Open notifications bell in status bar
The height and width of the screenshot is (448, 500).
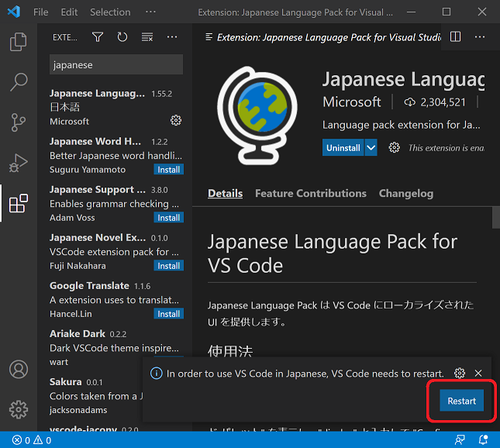coord(484,440)
